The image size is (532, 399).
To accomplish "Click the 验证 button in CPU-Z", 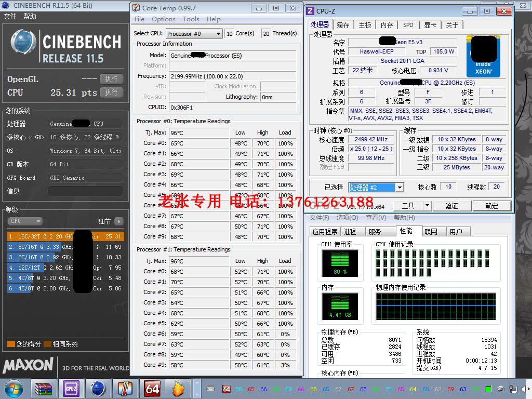I will [x=451, y=205].
